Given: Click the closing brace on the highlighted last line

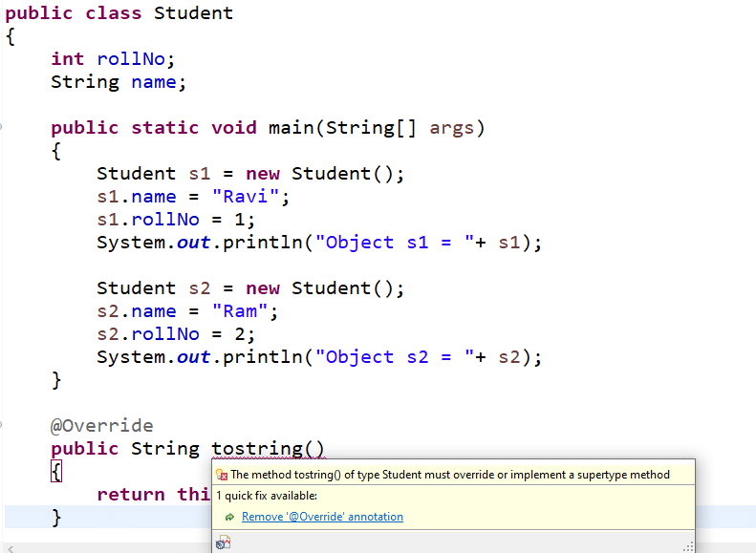Looking at the screenshot, I should (56, 518).
